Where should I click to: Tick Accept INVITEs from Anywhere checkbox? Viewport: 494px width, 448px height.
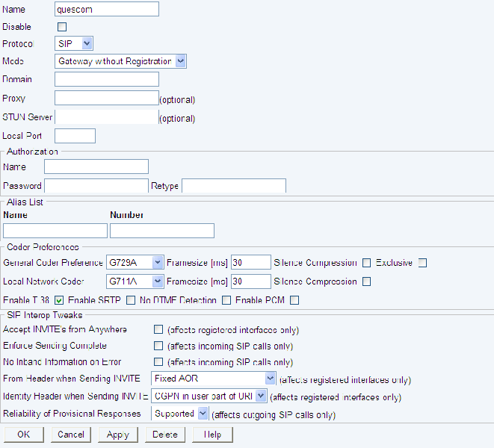[x=158, y=329]
